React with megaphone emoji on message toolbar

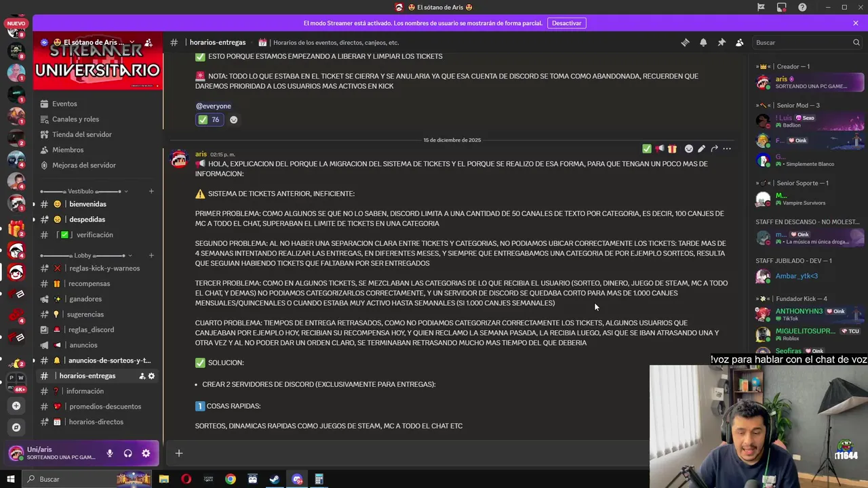659,148
